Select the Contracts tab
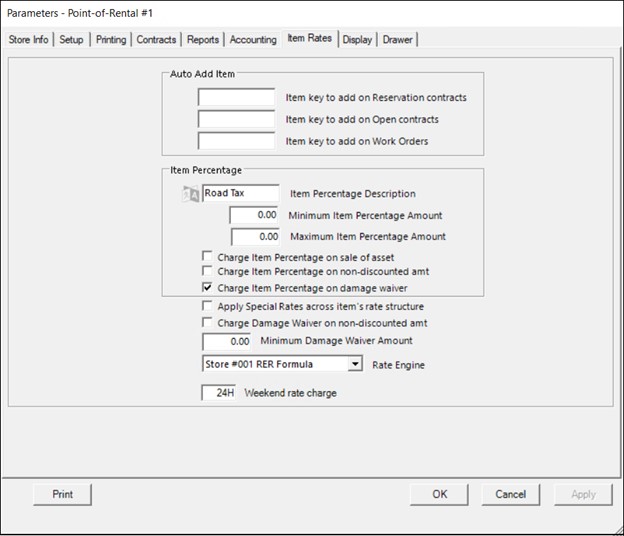 tap(156, 40)
